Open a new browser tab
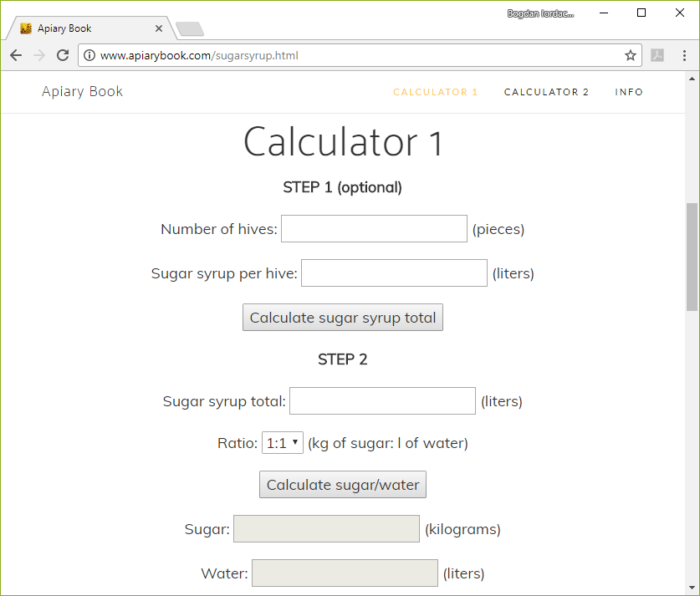The height and width of the screenshot is (596, 700). tap(189, 28)
